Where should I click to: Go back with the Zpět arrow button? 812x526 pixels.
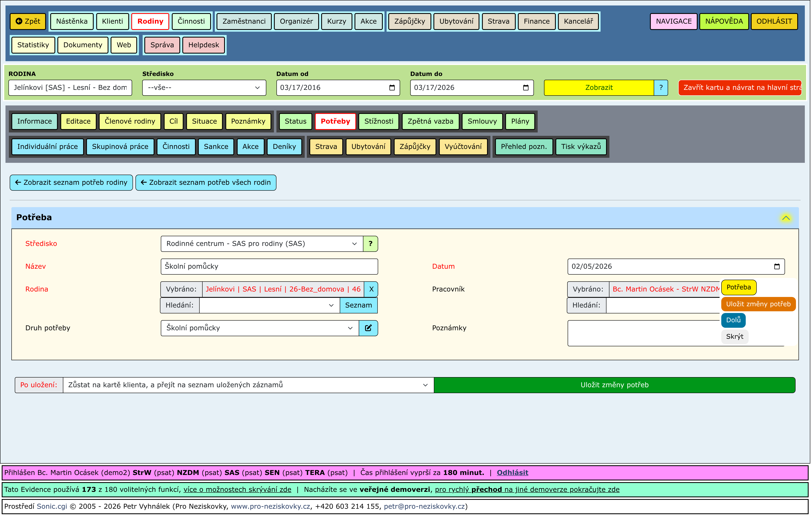pyautogui.click(x=28, y=22)
